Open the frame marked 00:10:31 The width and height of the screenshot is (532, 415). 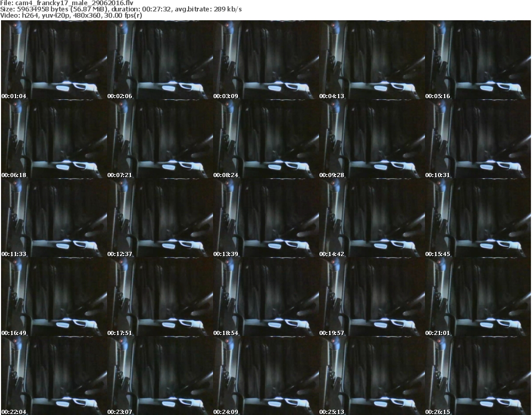(x=478, y=139)
